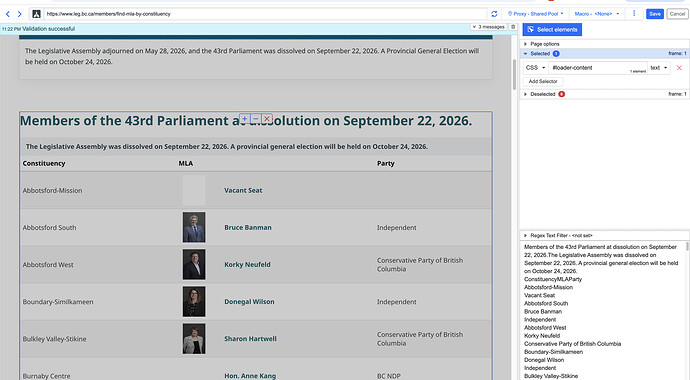This screenshot has height=380, width=690.
Task: Click the preview text panel scrollbar
Action: [x=687, y=246]
